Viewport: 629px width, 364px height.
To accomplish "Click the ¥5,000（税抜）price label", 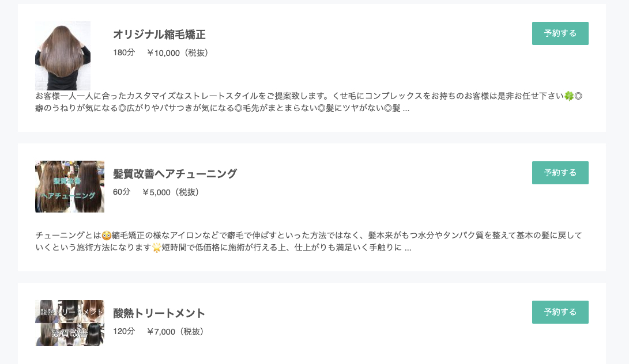I will point(172,192).
